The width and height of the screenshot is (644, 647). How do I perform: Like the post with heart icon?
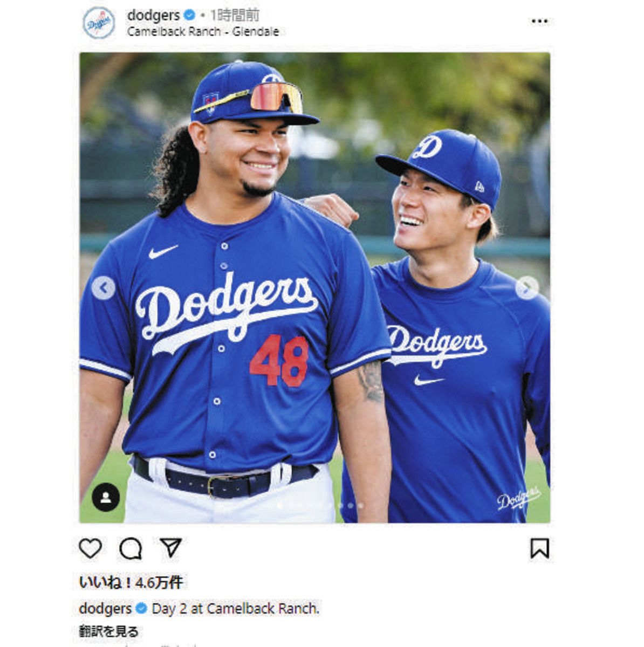click(x=90, y=548)
